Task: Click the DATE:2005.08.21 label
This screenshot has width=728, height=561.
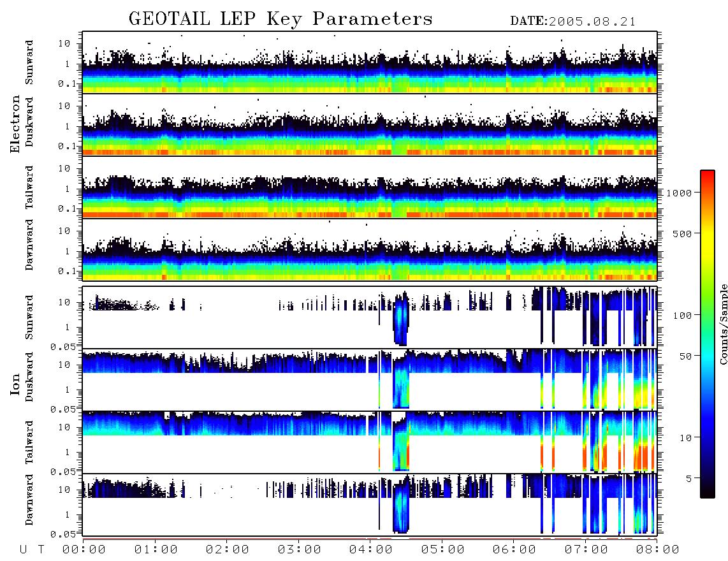Action: tap(573, 22)
